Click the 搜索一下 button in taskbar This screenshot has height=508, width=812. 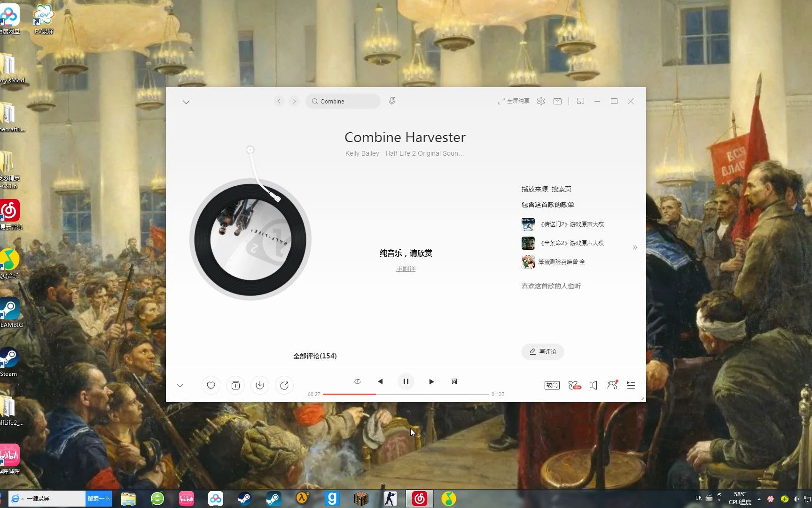coord(99,499)
